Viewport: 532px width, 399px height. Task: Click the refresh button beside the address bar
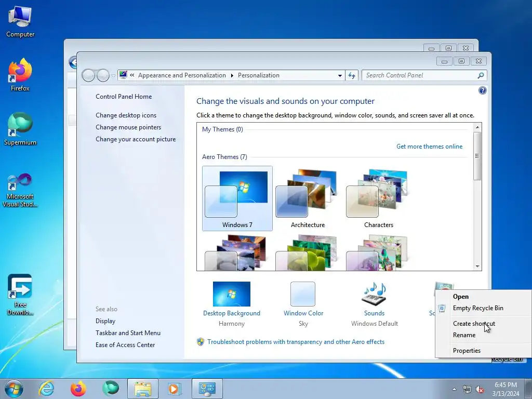[x=352, y=75]
